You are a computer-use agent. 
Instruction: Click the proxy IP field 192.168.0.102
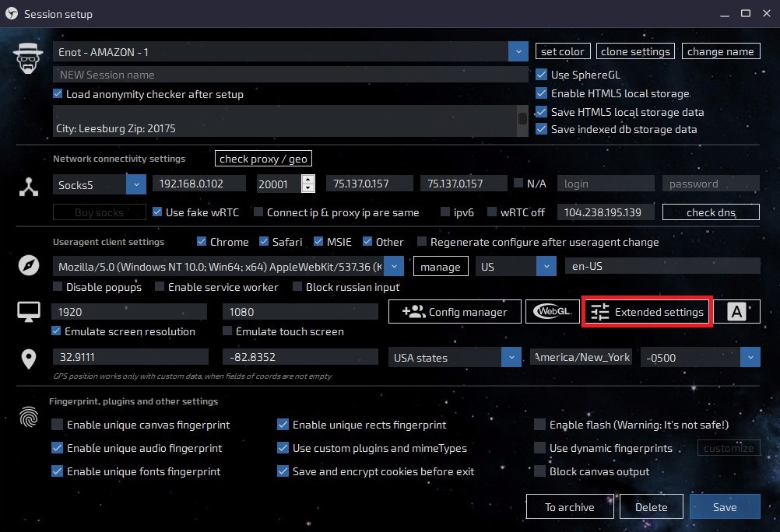tap(199, 184)
